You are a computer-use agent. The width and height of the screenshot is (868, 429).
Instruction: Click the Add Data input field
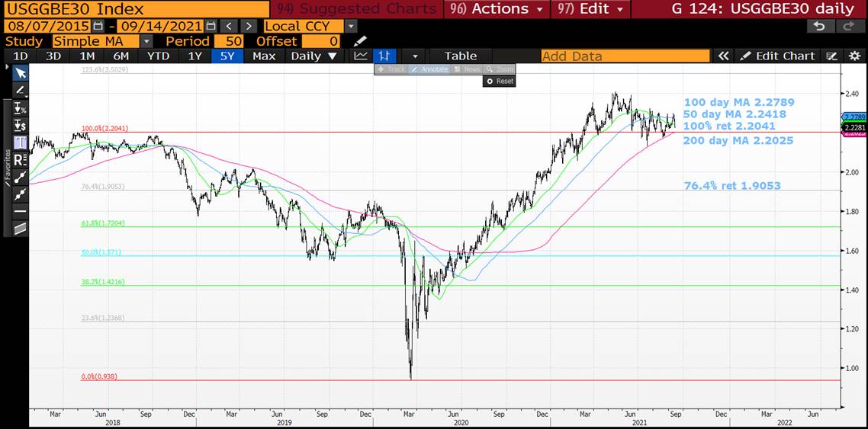tap(625, 56)
